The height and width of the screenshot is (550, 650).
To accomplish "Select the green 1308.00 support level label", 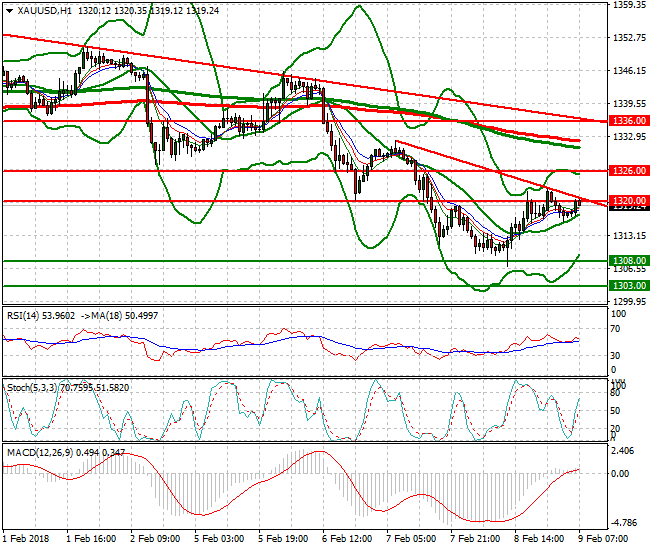I will 628,260.
